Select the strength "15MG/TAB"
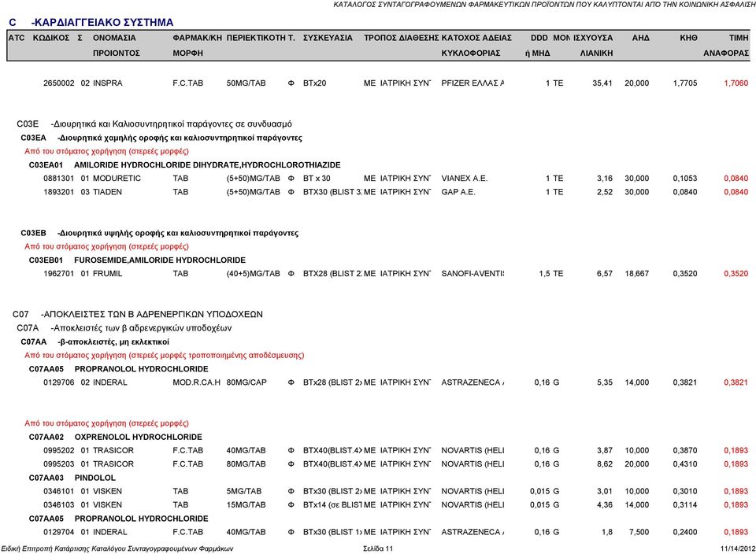 tap(246, 505)
